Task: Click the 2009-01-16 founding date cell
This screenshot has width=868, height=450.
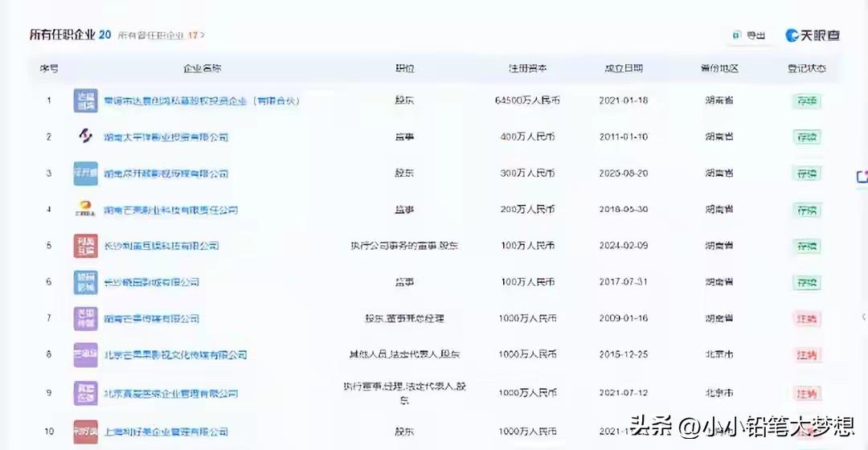Action: coord(624,317)
